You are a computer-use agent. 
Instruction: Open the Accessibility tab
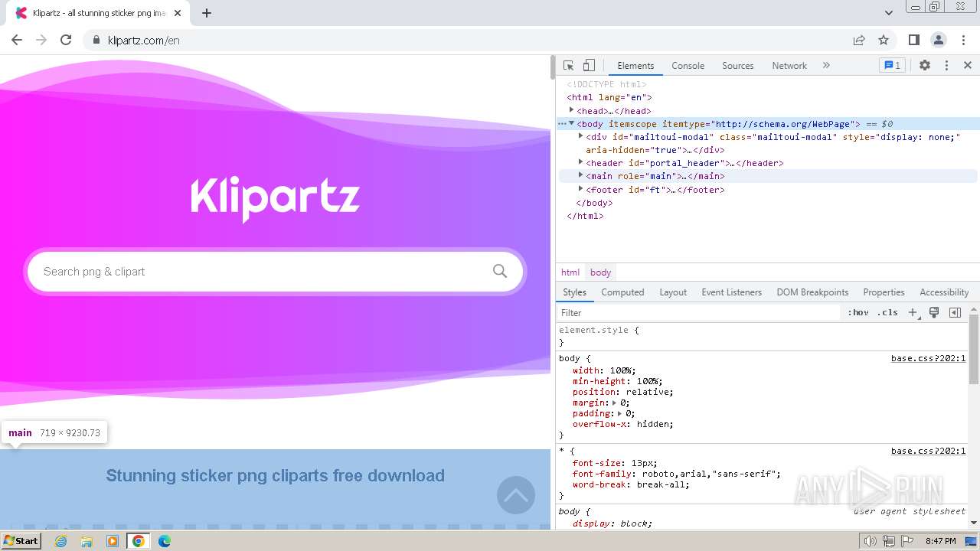(x=944, y=292)
